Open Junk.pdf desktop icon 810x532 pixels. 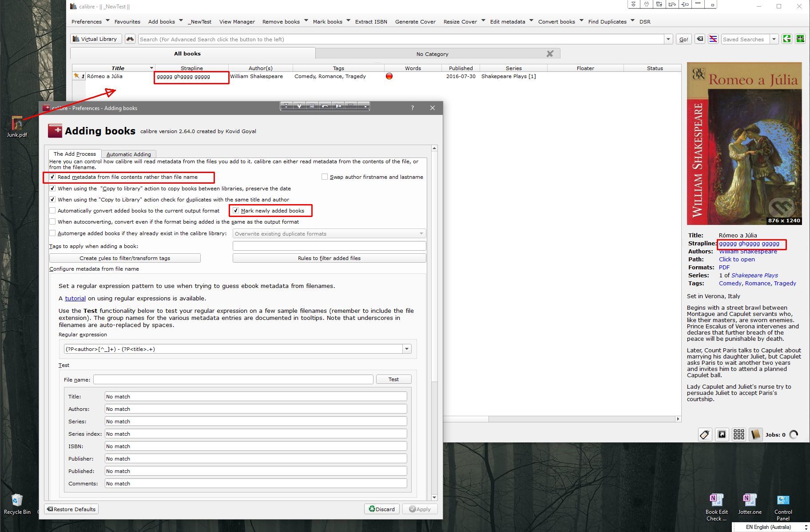click(x=17, y=127)
